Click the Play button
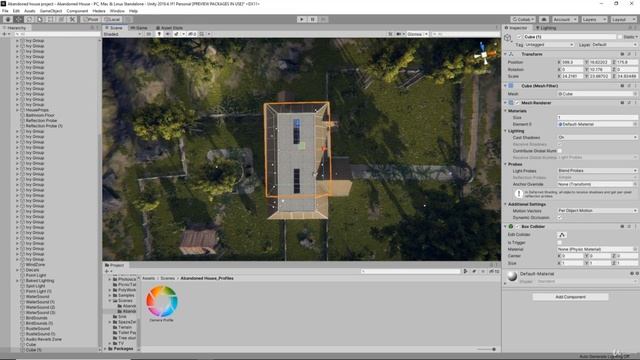This screenshot has width=640, height=360. pos(302,19)
